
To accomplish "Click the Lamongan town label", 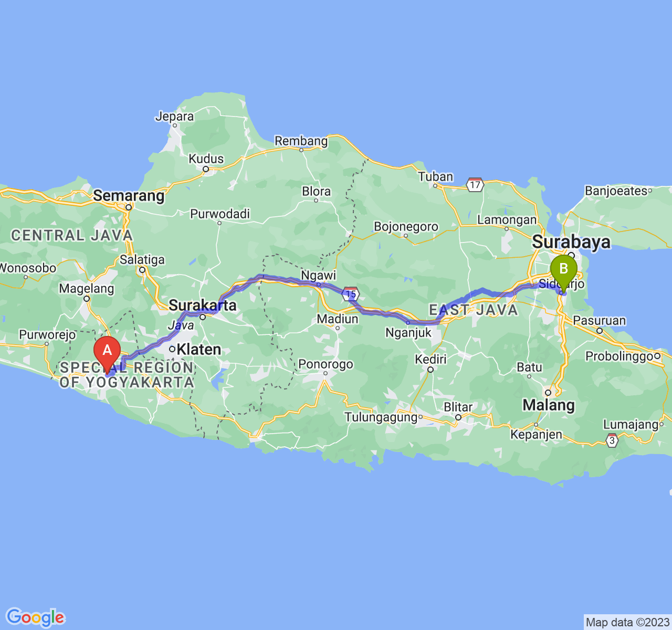I will (507, 220).
